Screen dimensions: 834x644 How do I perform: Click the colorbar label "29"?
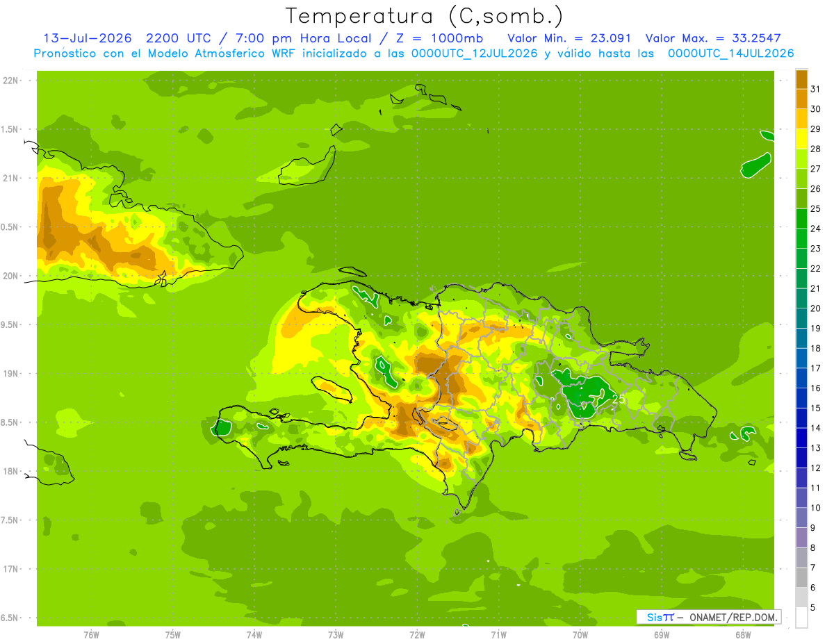[815, 129]
